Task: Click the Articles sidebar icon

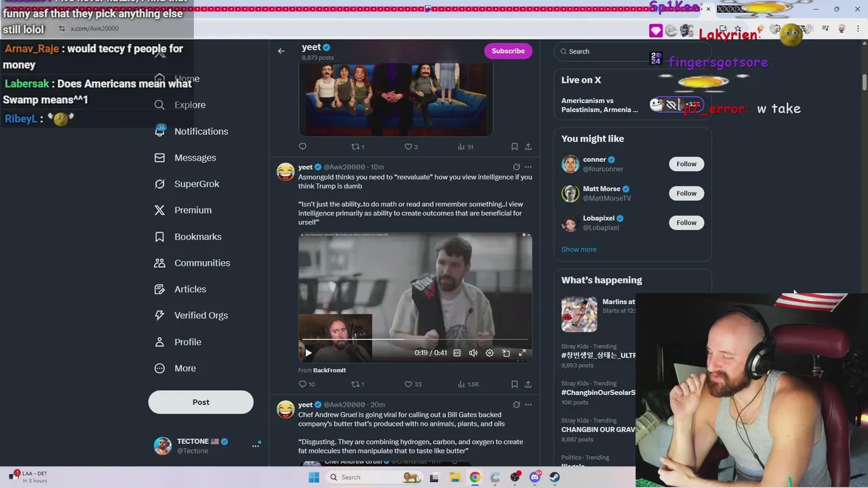Action: pyautogui.click(x=159, y=289)
